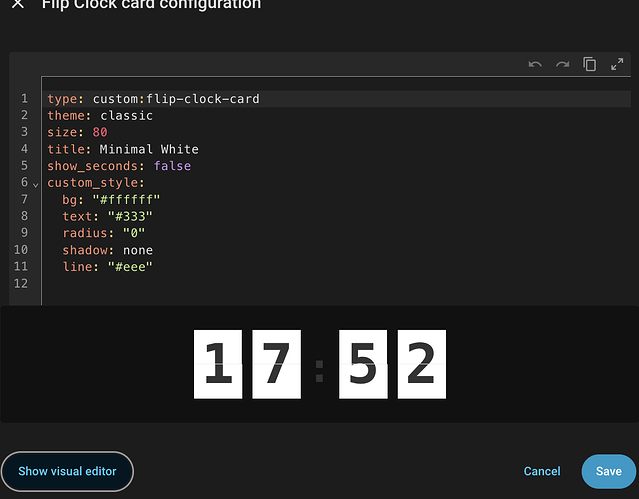Expand the code editor to fullscreen
The image size is (639, 499).
617,64
